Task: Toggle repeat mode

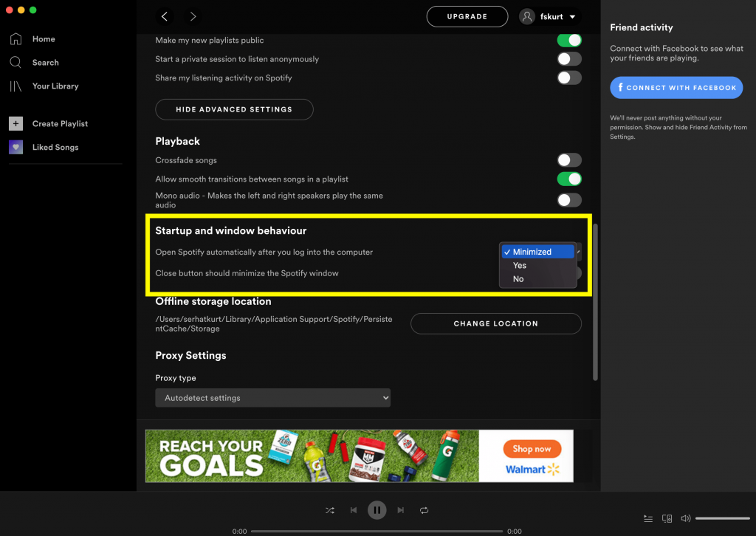Action: pos(425,509)
